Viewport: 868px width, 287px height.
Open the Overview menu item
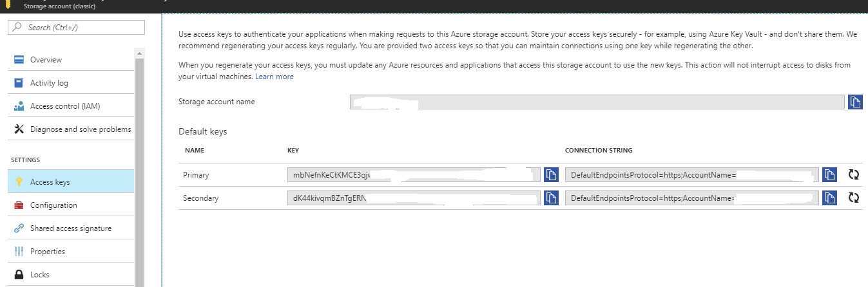pos(71,60)
